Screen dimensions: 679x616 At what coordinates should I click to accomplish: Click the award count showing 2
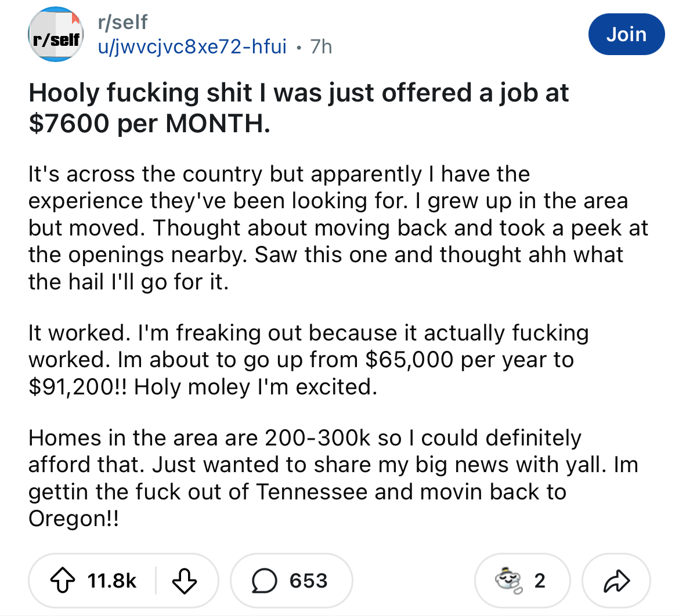click(540, 581)
